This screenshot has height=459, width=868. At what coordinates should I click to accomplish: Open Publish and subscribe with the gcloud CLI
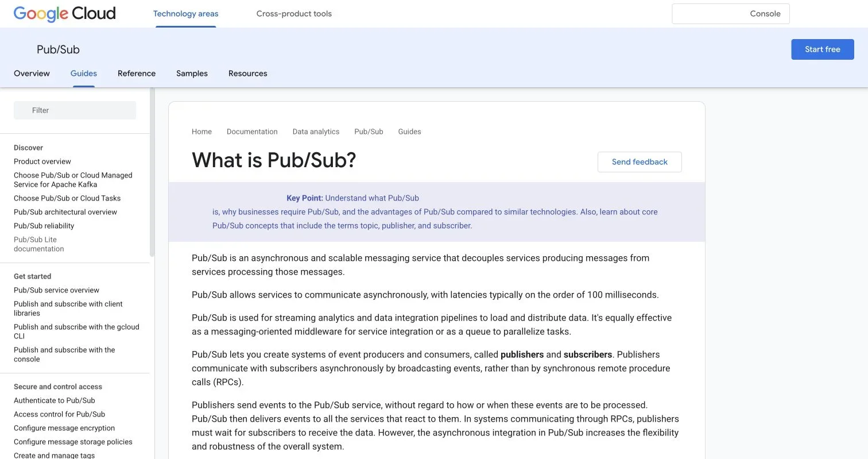pyautogui.click(x=76, y=331)
